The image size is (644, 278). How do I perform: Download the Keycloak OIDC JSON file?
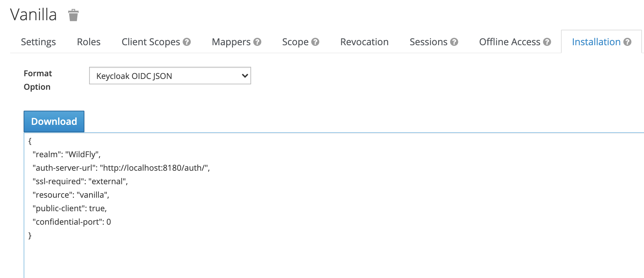(x=54, y=121)
